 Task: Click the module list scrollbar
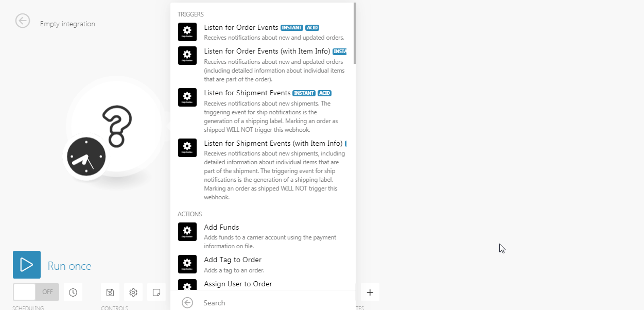click(354, 34)
